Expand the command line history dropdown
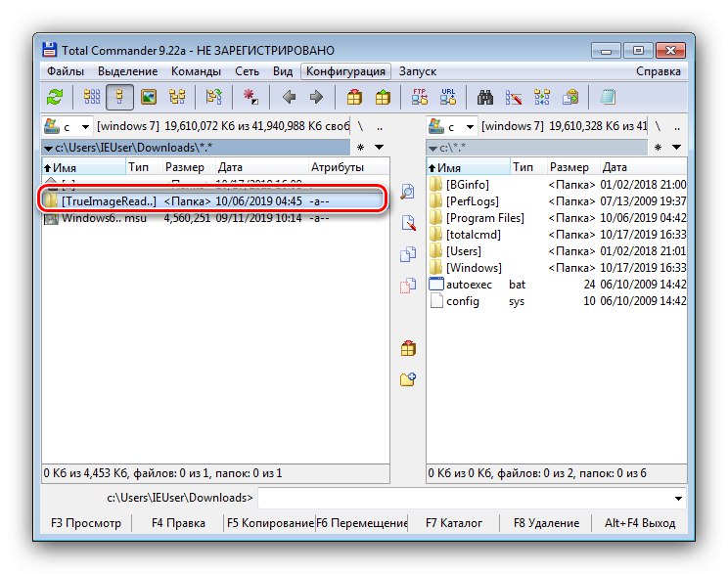728x574 pixels. 678,499
